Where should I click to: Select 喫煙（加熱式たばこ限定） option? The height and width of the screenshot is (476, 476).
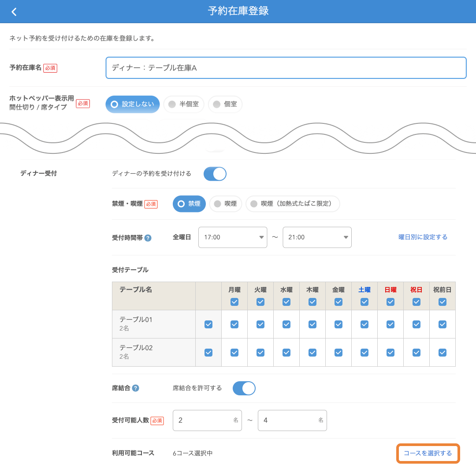(293, 204)
